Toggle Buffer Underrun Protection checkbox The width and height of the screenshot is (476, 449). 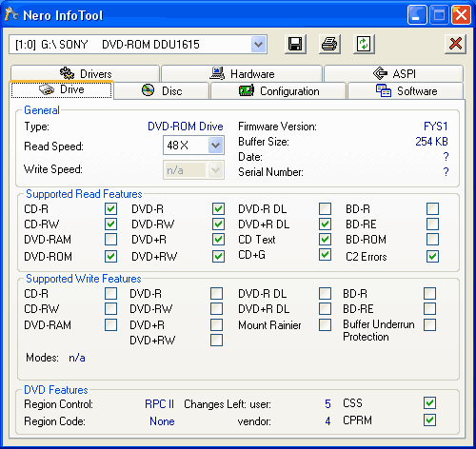point(429,324)
